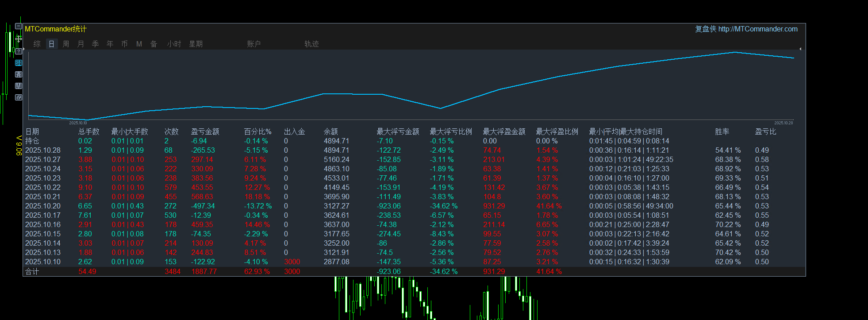This screenshot has width=868, height=320.
Task: Click the 最大浮亏金额 column header
Action: [x=398, y=131]
